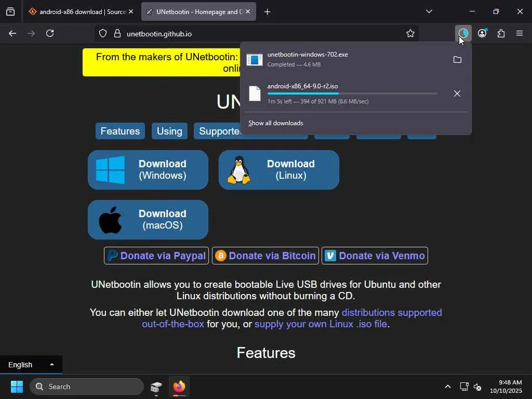Click the iso download progress bar
Viewport: 532px width, 399px height.
coord(352,94)
